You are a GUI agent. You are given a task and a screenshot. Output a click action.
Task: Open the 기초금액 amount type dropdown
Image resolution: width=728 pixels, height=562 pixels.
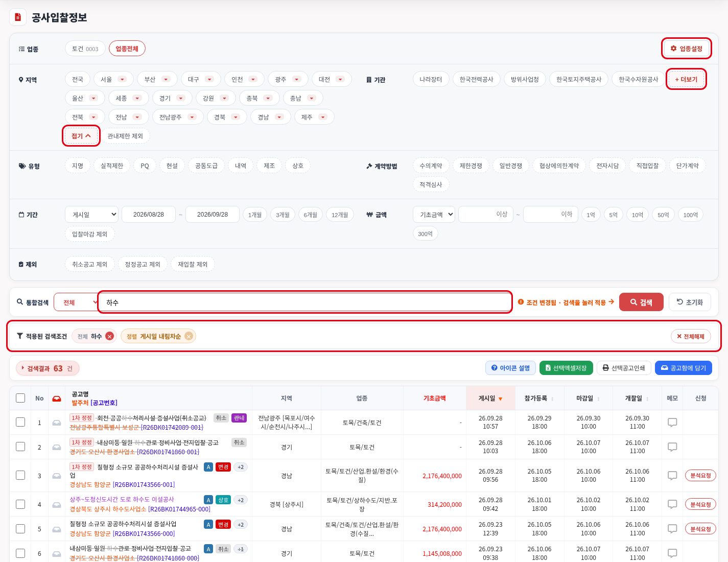click(x=434, y=215)
